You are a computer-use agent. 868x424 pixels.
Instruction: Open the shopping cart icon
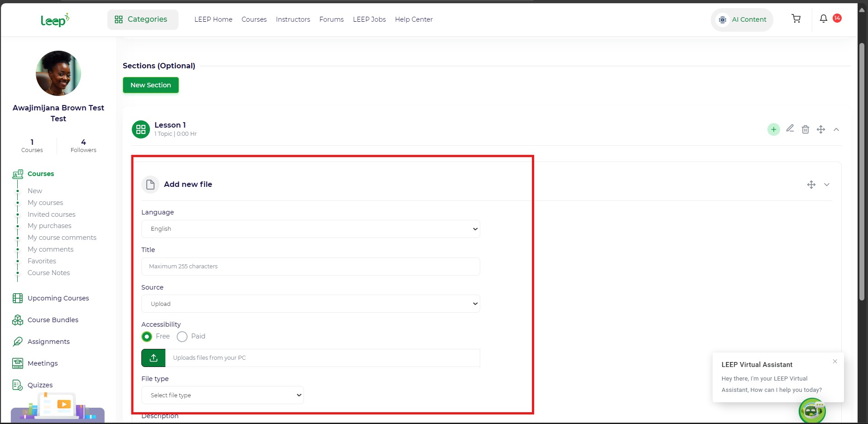click(x=796, y=19)
